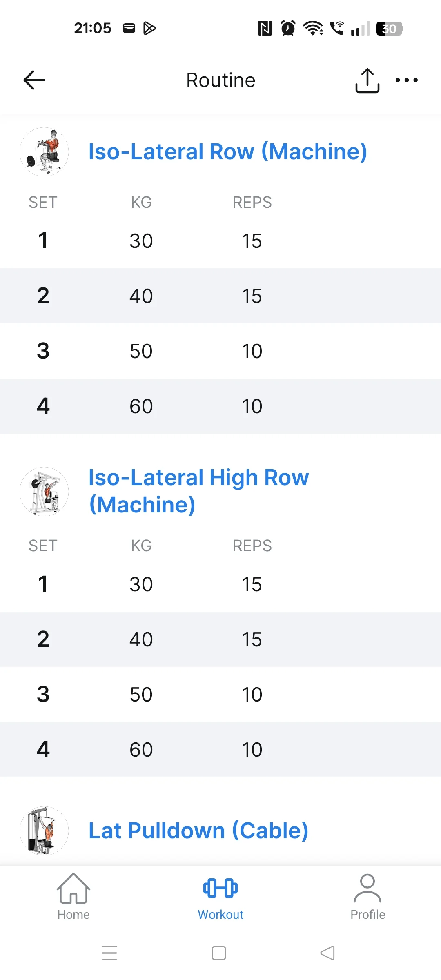Go to the Profile tab
The image size is (441, 980).
(x=367, y=897)
